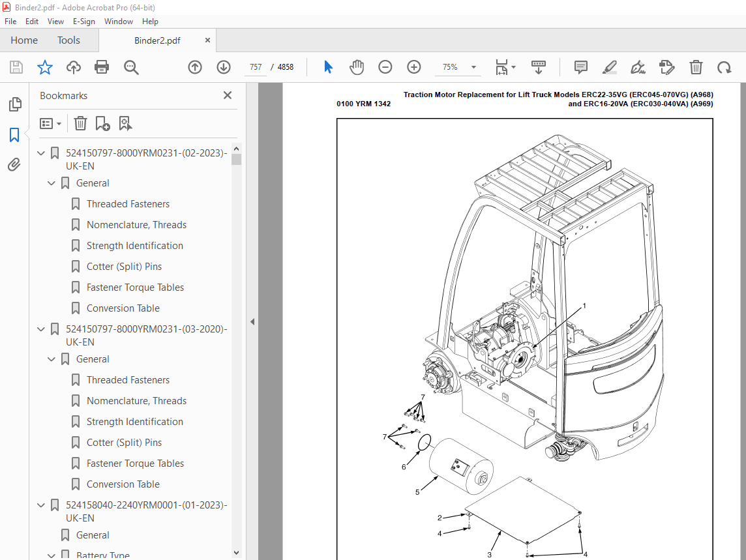Go to previous page arrow
This screenshot has height=560, width=746.
(x=195, y=67)
